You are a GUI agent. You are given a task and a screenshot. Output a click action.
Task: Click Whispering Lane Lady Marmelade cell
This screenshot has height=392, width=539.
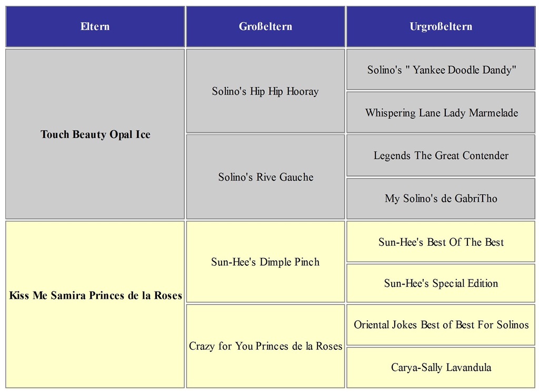point(441,113)
